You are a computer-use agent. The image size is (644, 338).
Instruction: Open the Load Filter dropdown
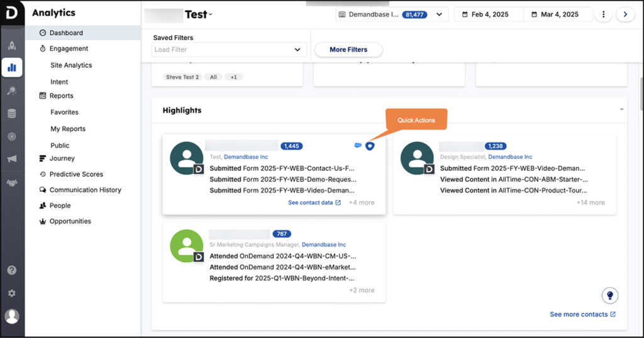coord(229,50)
